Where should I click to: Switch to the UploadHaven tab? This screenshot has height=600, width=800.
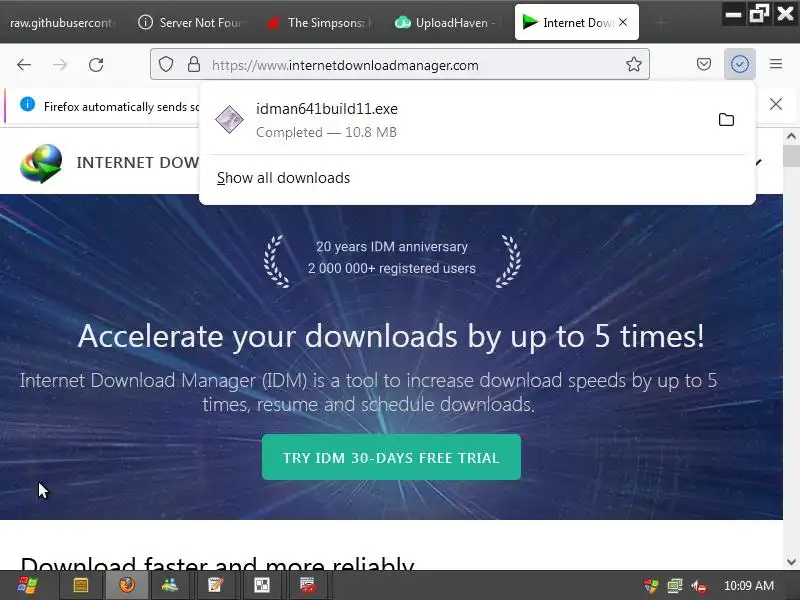[447, 23]
